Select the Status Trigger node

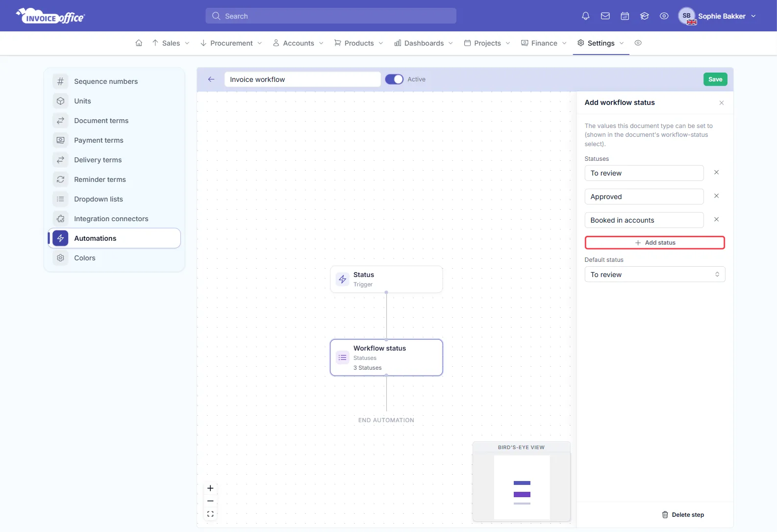click(x=386, y=279)
